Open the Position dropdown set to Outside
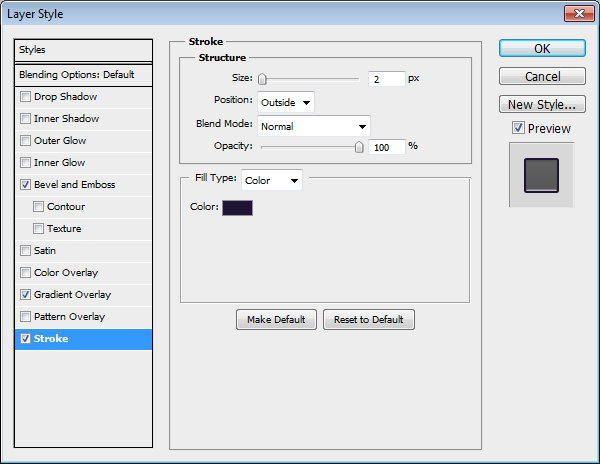Viewport: 600px width, 464px height. (x=286, y=102)
